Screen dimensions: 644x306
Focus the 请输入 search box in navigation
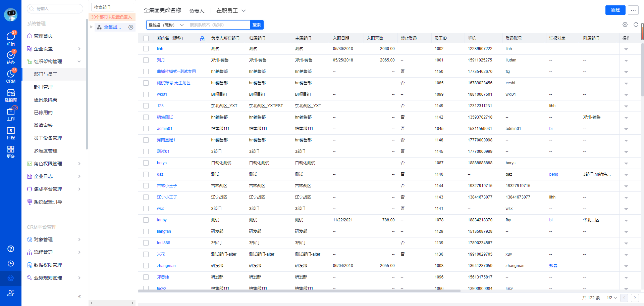coord(55,9)
